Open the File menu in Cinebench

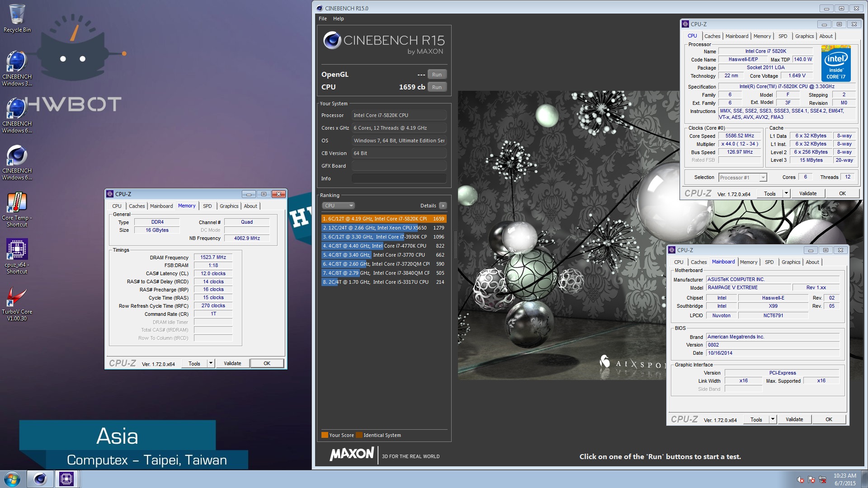[322, 19]
